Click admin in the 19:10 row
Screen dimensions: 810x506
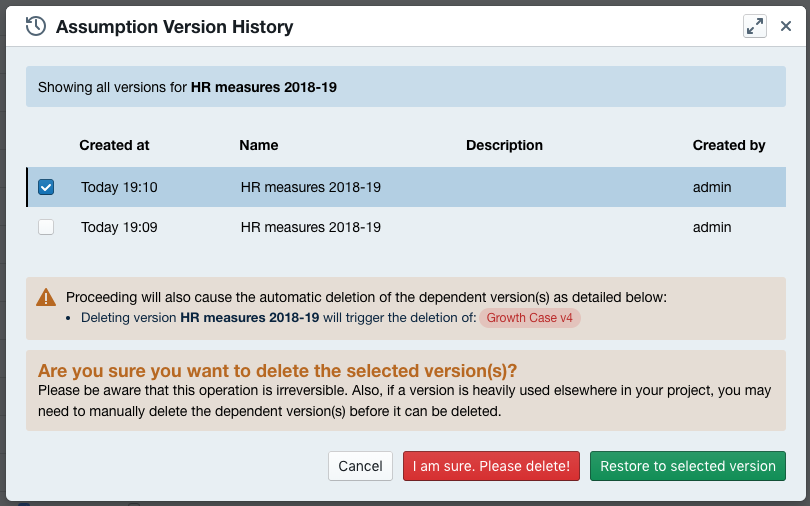tap(712, 187)
